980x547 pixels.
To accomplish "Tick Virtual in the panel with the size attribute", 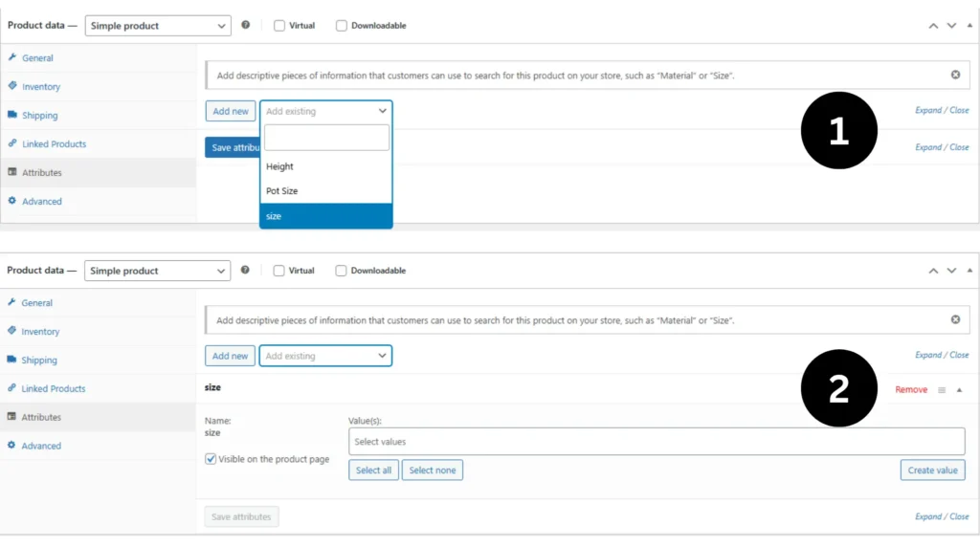I will (278, 271).
